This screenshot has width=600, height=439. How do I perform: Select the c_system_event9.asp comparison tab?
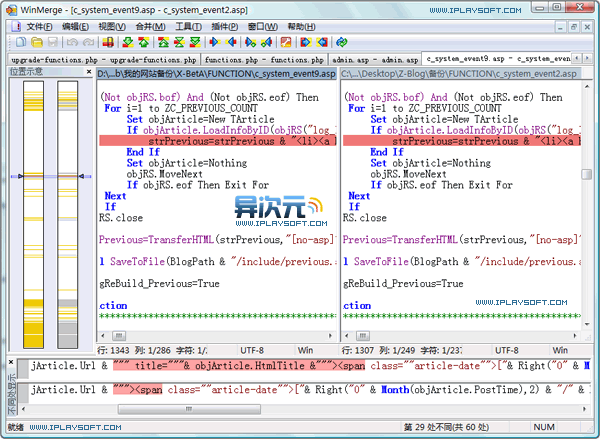[497, 59]
